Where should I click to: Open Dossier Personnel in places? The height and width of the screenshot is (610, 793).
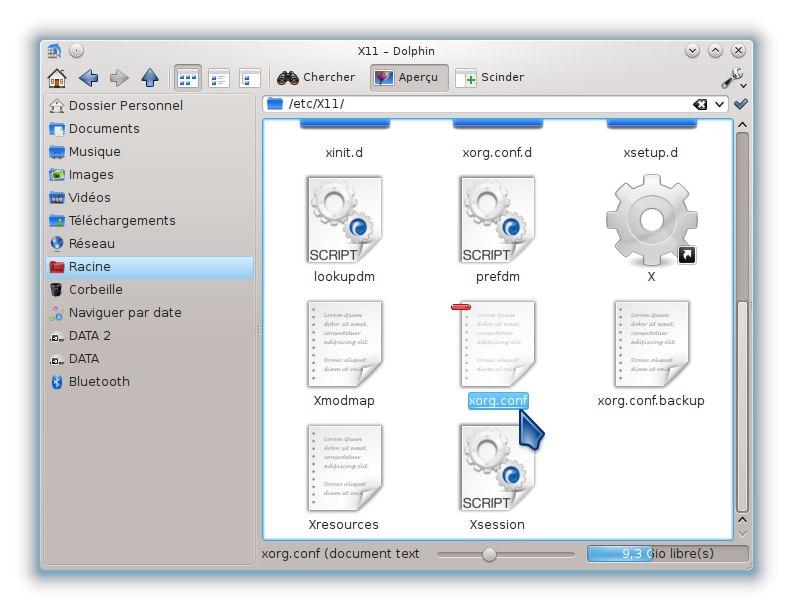tap(149, 106)
